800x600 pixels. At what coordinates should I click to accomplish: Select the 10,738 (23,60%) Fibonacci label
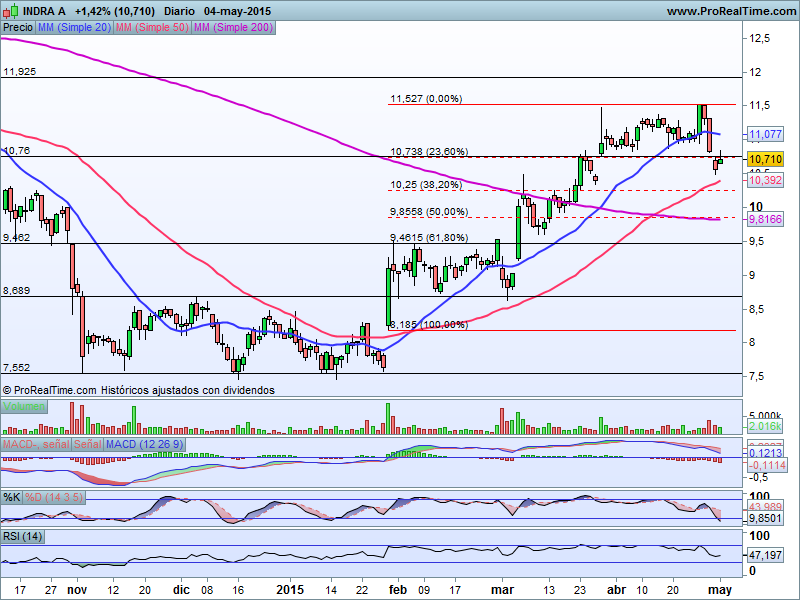click(429, 152)
